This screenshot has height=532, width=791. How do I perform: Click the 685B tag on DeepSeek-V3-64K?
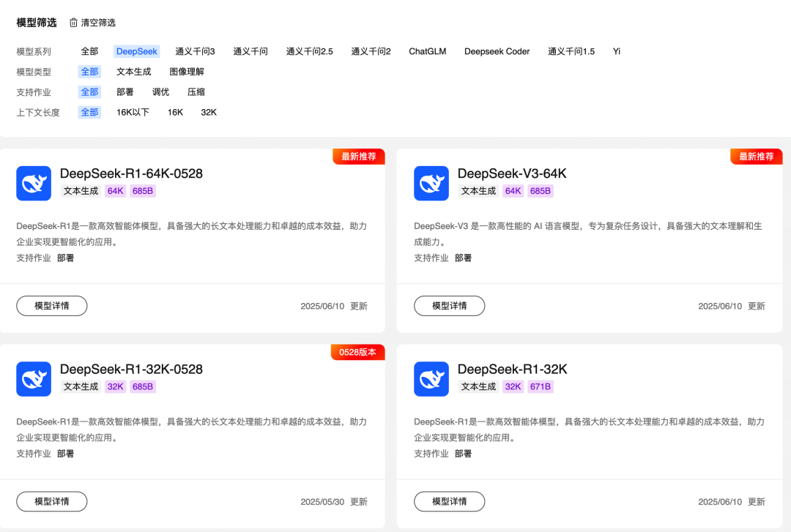click(541, 191)
